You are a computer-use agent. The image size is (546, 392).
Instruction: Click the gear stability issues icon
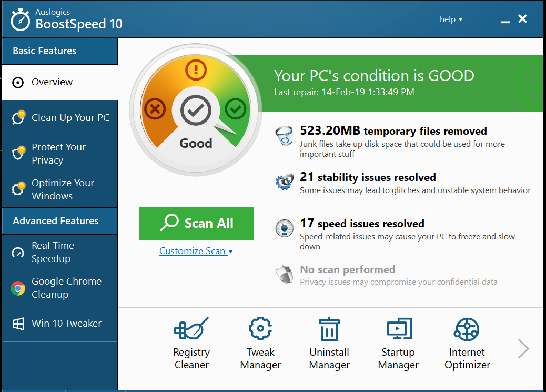285,182
